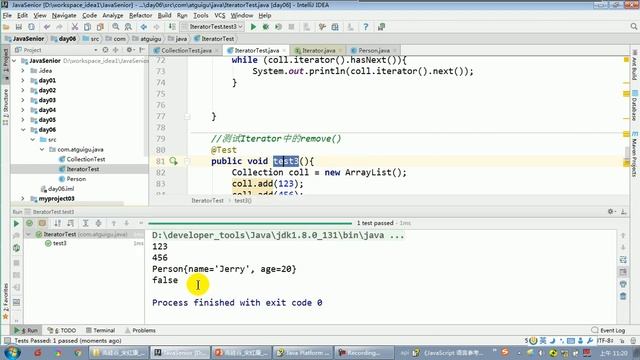The image size is (640, 360).
Task: Expand the day05 module folder
Action: point(23,120)
